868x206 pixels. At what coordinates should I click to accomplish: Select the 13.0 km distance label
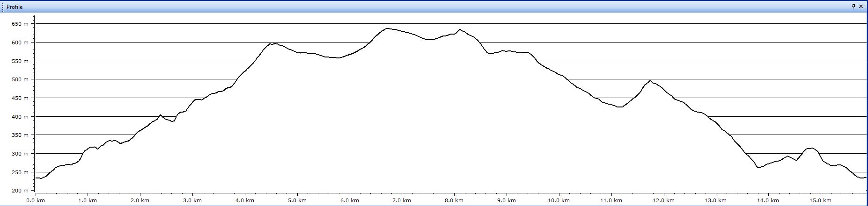pos(716,200)
